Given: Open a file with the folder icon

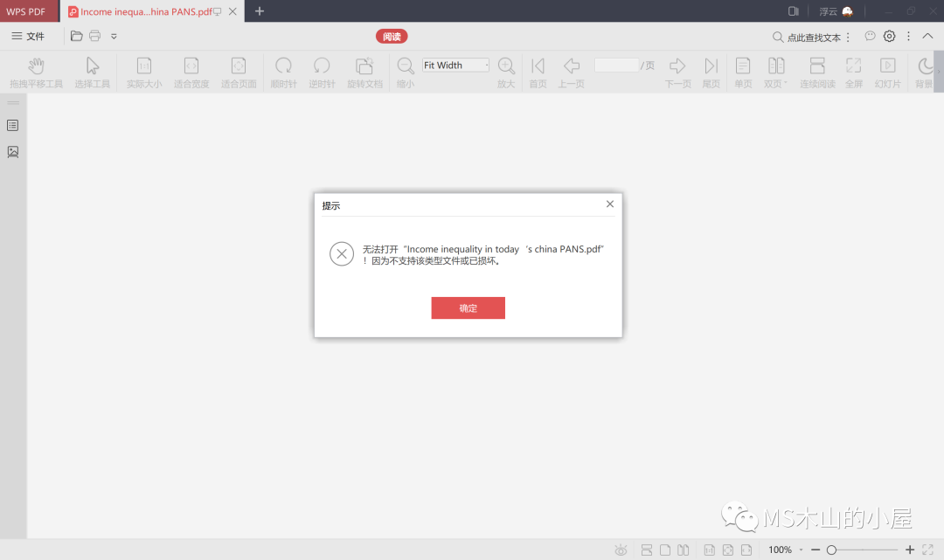Looking at the screenshot, I should 76,36.
